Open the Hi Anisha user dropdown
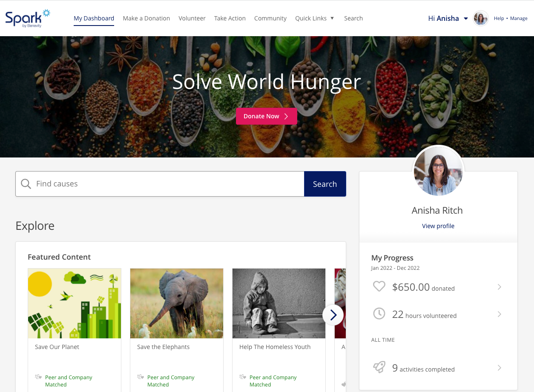The image size is (534, 392). 448,18
